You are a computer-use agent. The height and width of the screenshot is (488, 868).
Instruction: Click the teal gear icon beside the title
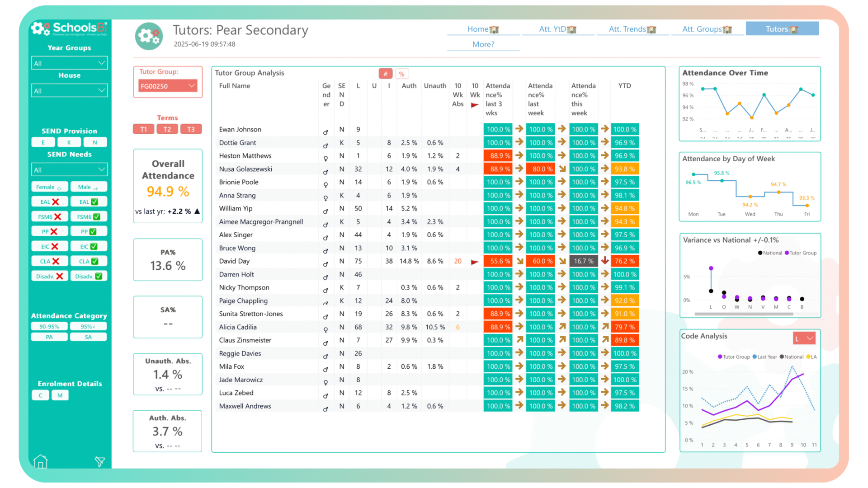pyautogui.click(x=149, y=36)
